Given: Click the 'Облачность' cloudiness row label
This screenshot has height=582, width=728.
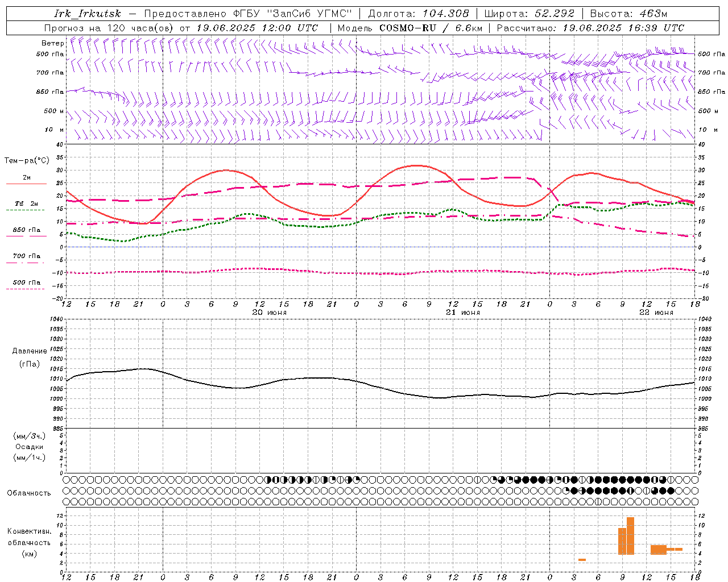Looking at the screenshot, I should pyautogui.click(x=29, y=493).
